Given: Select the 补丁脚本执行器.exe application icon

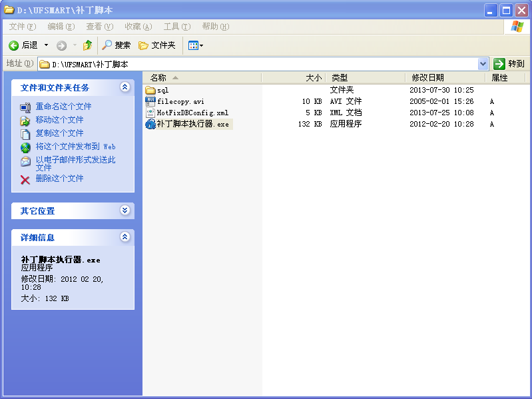Looking at the screenshot, I should pyautogui.click(x=150, y=124).
